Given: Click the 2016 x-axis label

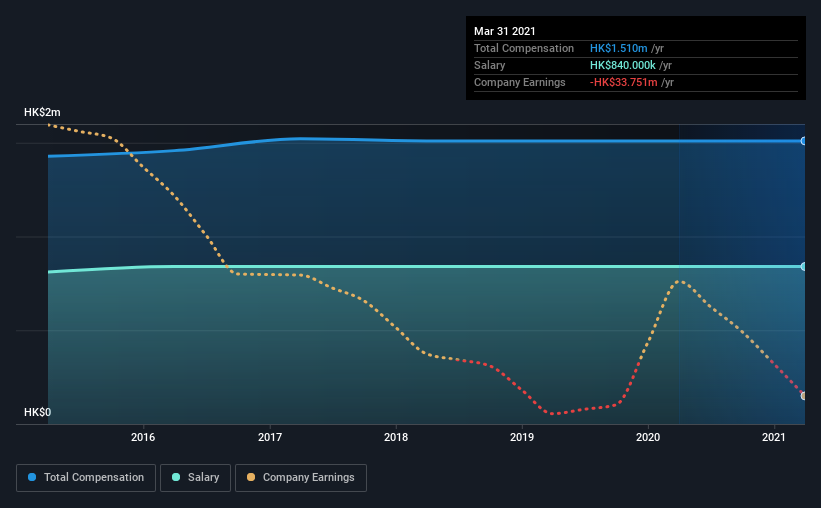Looking at the screenshot, I should pos(143,437).
